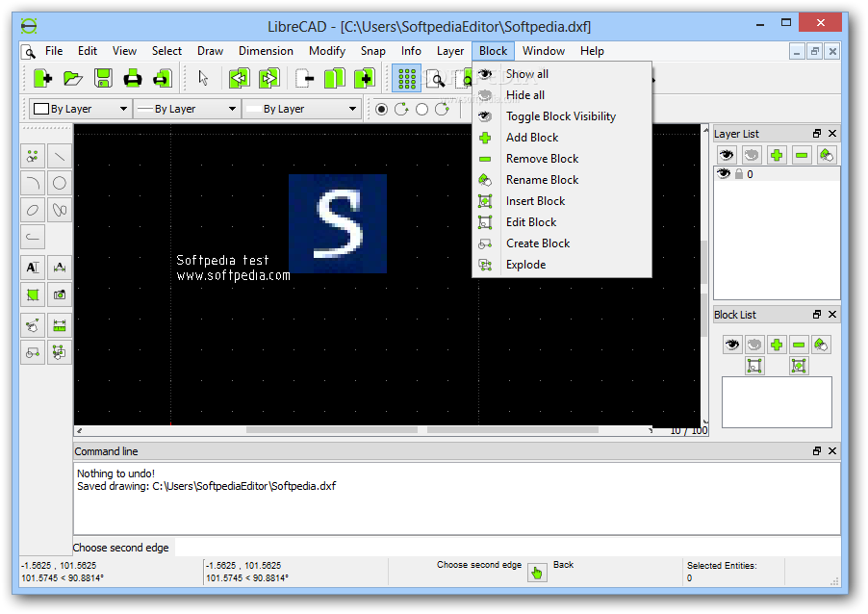Click the Paste toolbar icon
Screen dimensions: 868x614
click(365, 79)
